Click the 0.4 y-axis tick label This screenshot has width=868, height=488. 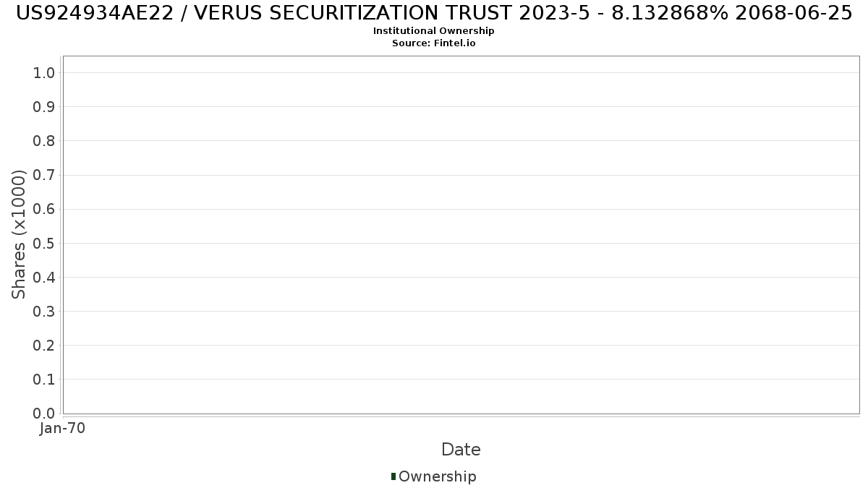43,278
